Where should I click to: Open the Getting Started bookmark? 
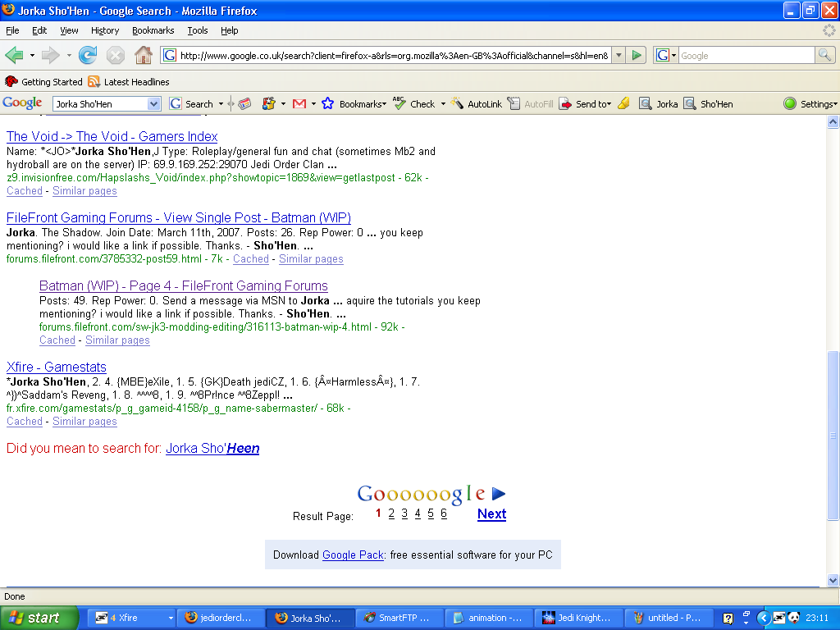[44, 82]
